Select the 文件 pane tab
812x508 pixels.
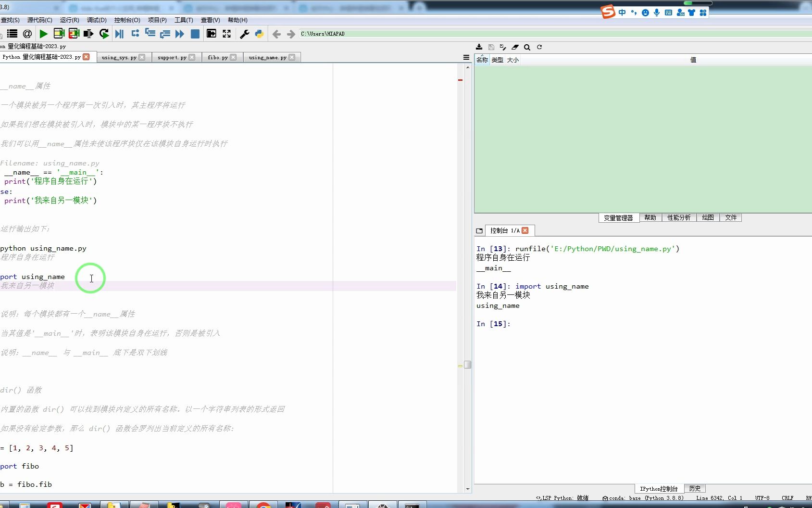(x=731, y=217)
